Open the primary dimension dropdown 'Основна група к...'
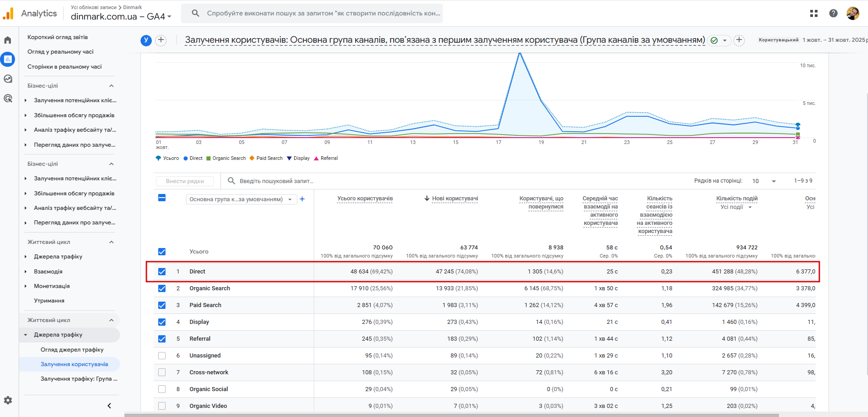868x417 pixels. click(241, 199)
